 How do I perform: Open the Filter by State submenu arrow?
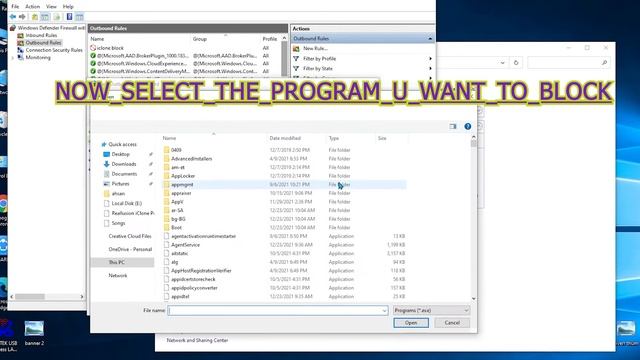pos(430,69)
